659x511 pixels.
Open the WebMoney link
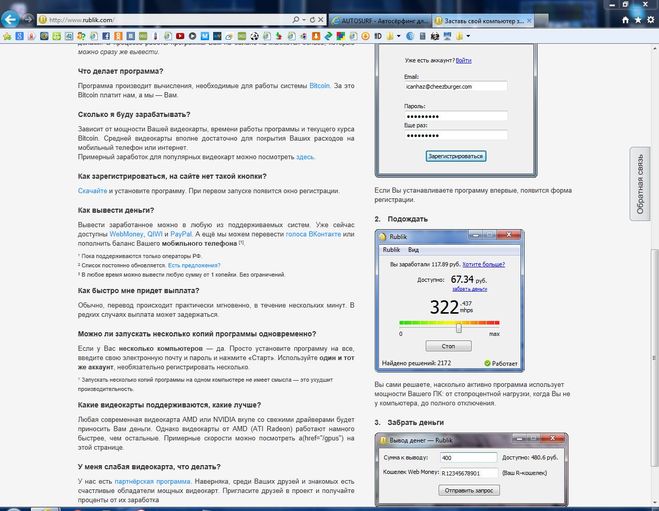(126, 234)
